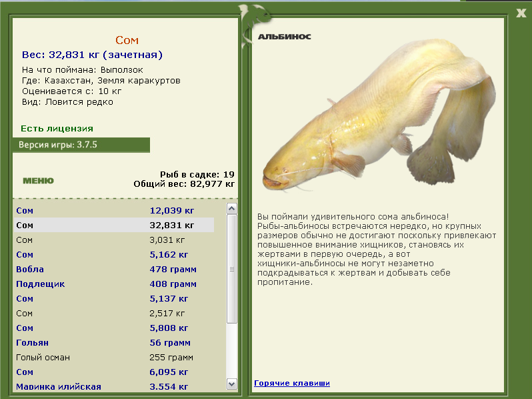
Task: Click the Есть лицензия label
Action: 57,128
